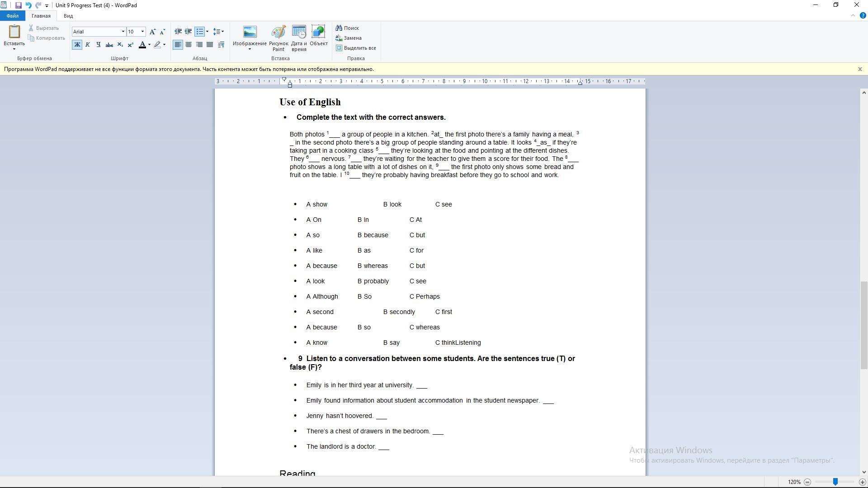Click the font color A swatch

[142, 45]
